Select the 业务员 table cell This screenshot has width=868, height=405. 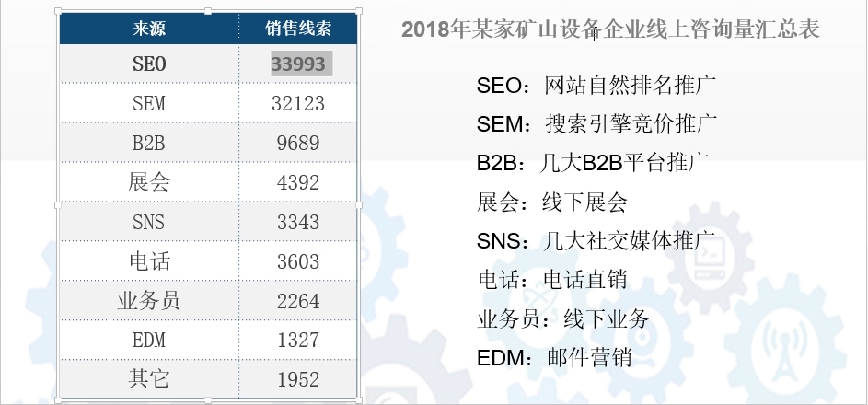[x=148, y=301]
